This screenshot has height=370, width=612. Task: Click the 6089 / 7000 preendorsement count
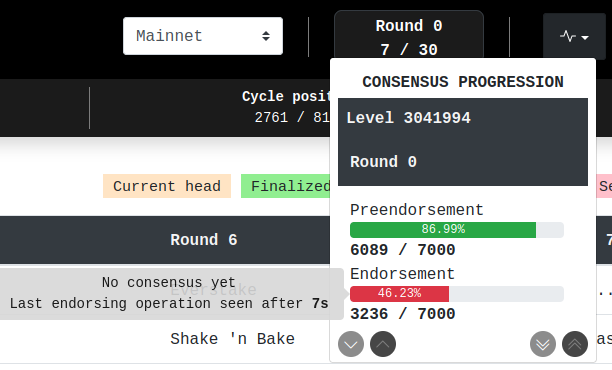coord(403,250)
